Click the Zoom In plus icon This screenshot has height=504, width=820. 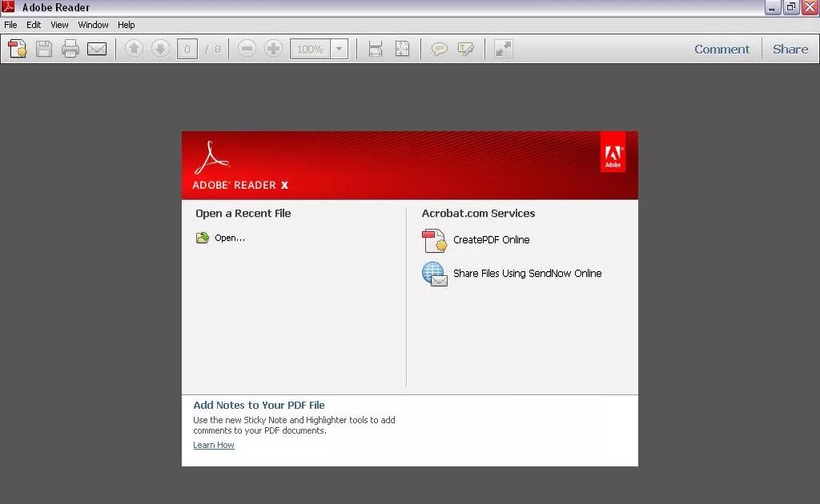pos(273,49)
